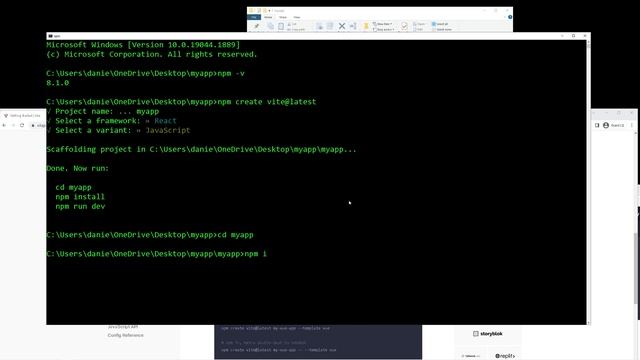
Task: Click the 'npm i' typed command
Action: point(256,254)
